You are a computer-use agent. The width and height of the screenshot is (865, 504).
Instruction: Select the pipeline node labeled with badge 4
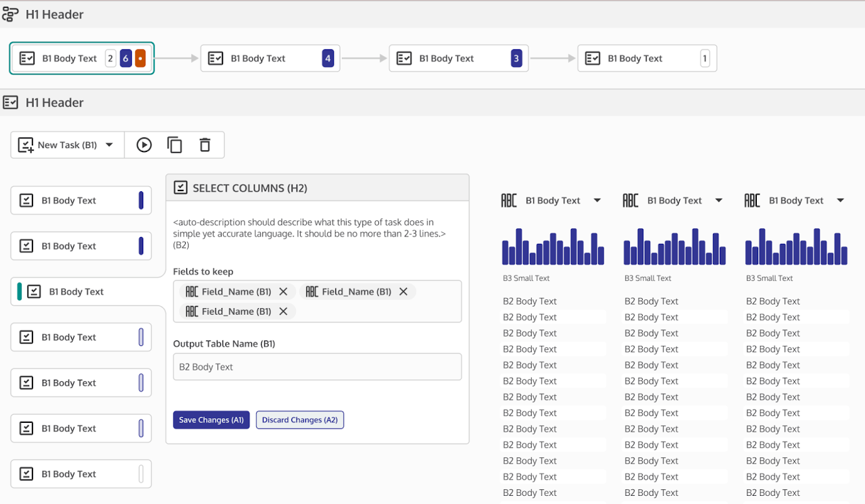point(270,58)
